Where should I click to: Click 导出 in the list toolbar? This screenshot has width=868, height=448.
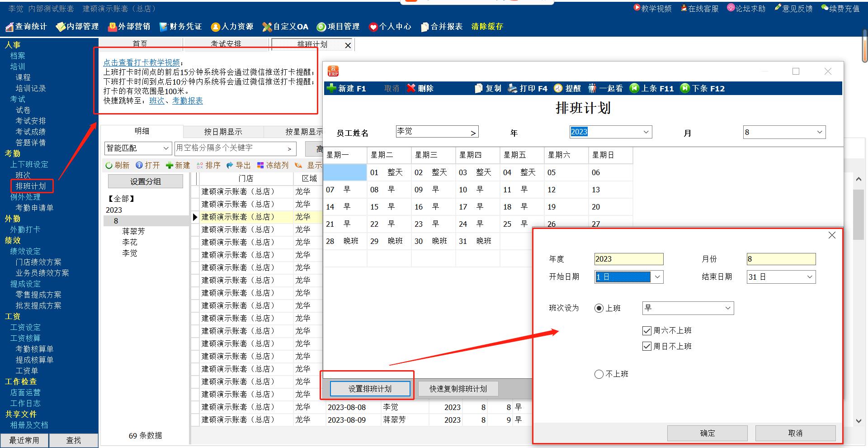click(x=238, y=165)
